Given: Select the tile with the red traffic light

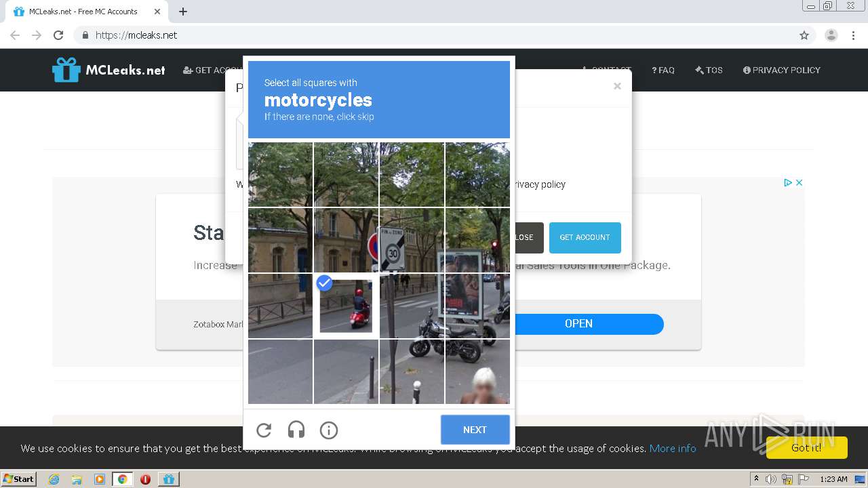Looking at the screenshot, I should (477, 240).
